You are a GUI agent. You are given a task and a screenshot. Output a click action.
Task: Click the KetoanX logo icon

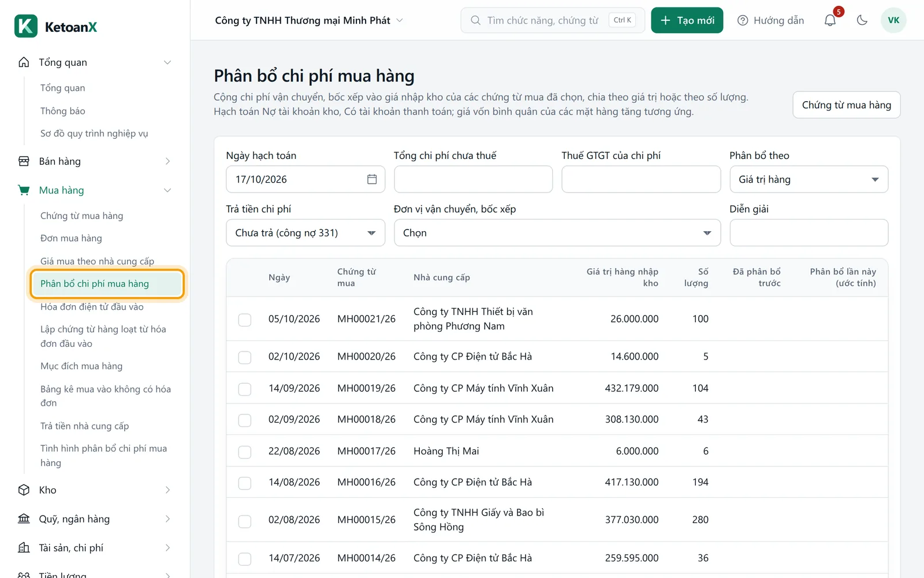pos(26,27)
